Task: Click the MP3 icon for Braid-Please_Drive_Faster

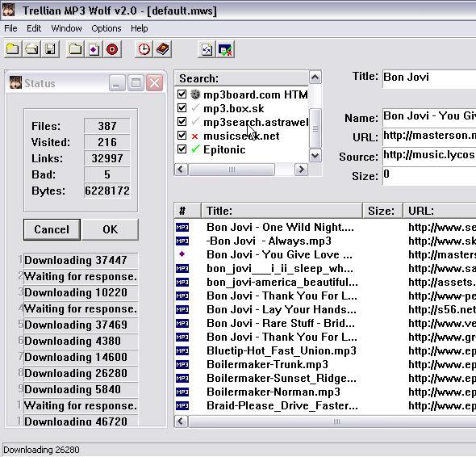Action: click(182, 405)
